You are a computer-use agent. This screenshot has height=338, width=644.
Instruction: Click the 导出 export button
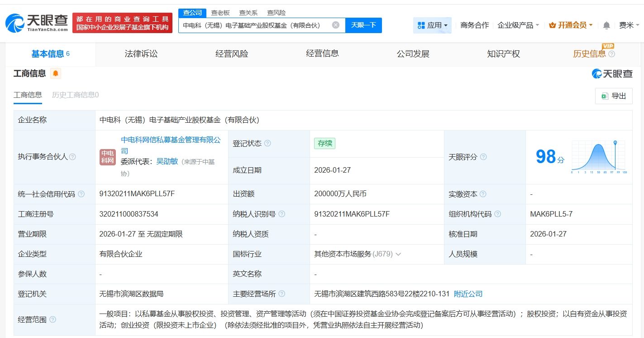pos(614,96)
